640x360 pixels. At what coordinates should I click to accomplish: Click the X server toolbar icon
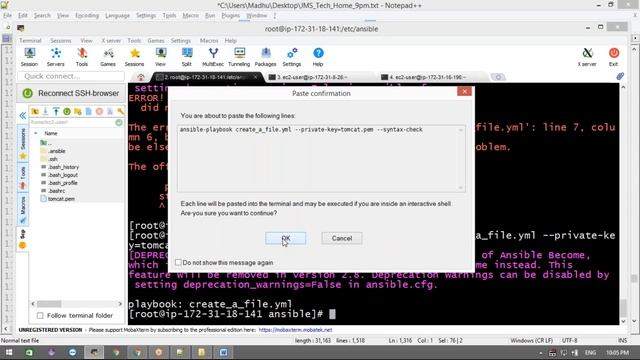point(587,57)
